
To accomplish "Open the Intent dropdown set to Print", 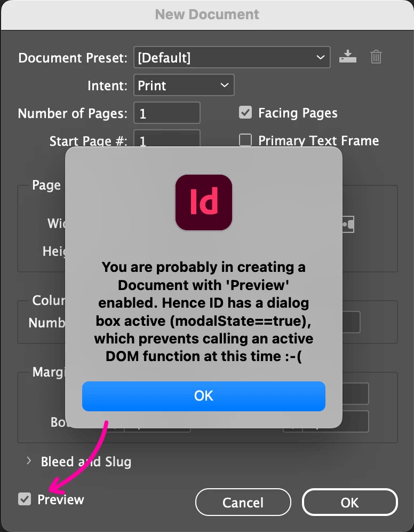I will click(182, 85).
